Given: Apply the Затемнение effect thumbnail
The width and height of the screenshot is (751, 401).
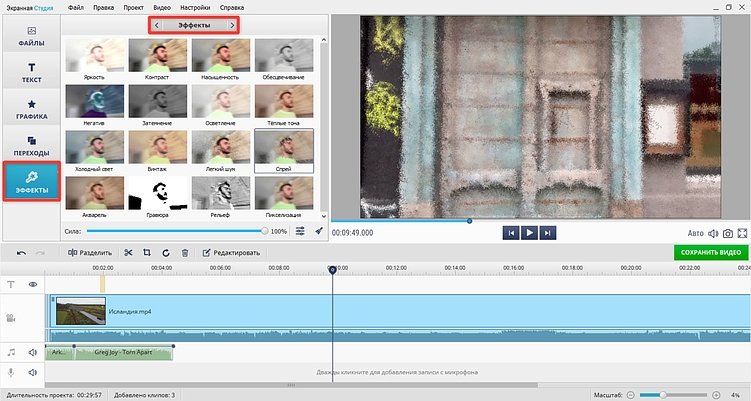Looking at the screenshot, I should point(158,101).
